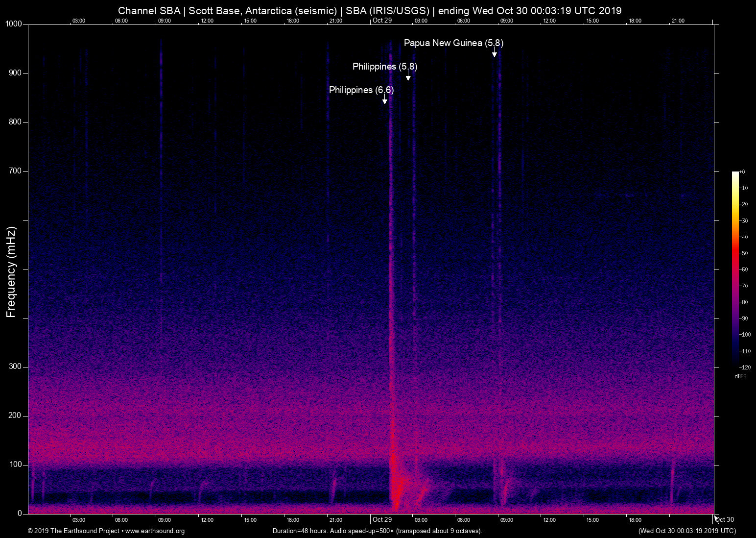Click the 1000 mHz frequency tick label
The width and height of the screenshot is (756, 538).
pos(13,24)
